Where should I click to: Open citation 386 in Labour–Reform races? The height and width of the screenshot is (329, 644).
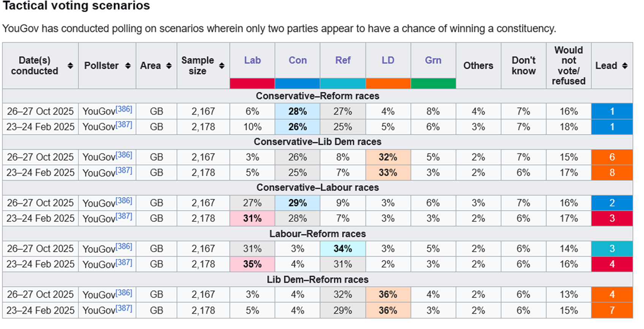pyautogui.click(x=124, y=246)
